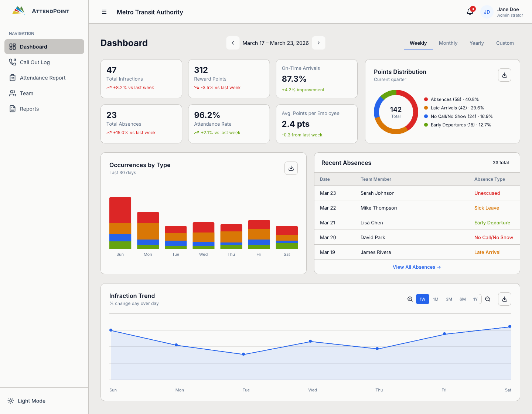Click the donut chart 142 Total center

396,112
